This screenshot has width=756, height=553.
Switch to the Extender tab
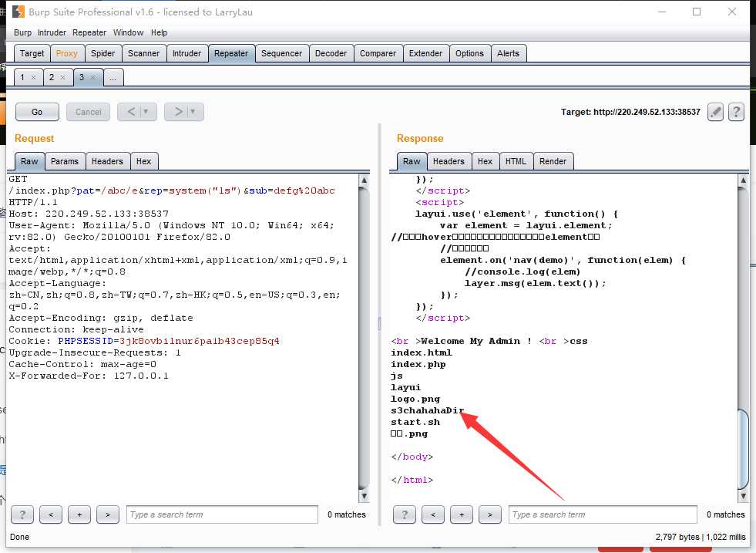425,53
